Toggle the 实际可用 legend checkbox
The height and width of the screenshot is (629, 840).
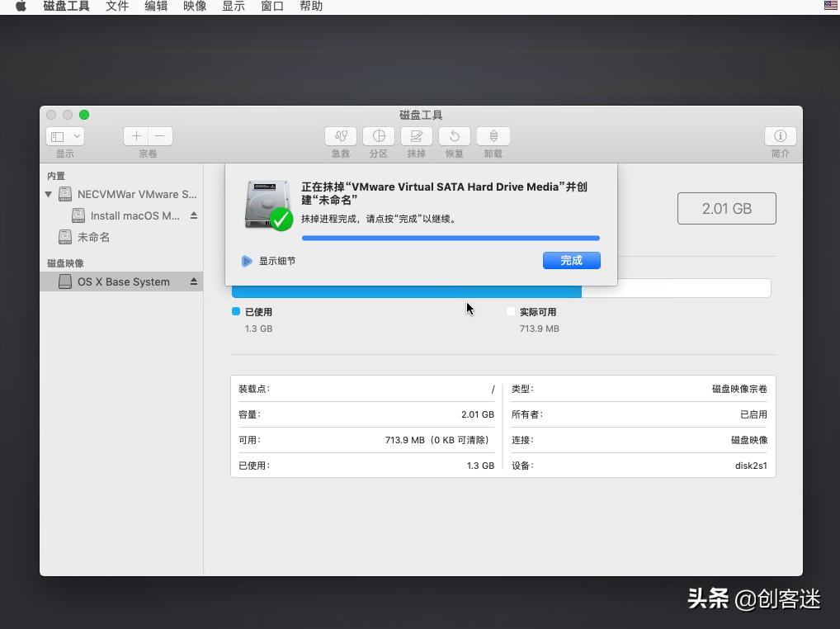coord(510,311)
